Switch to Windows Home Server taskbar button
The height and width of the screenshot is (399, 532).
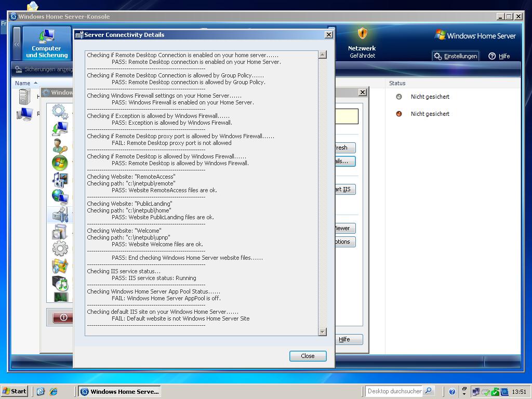(x=120, y=392)
